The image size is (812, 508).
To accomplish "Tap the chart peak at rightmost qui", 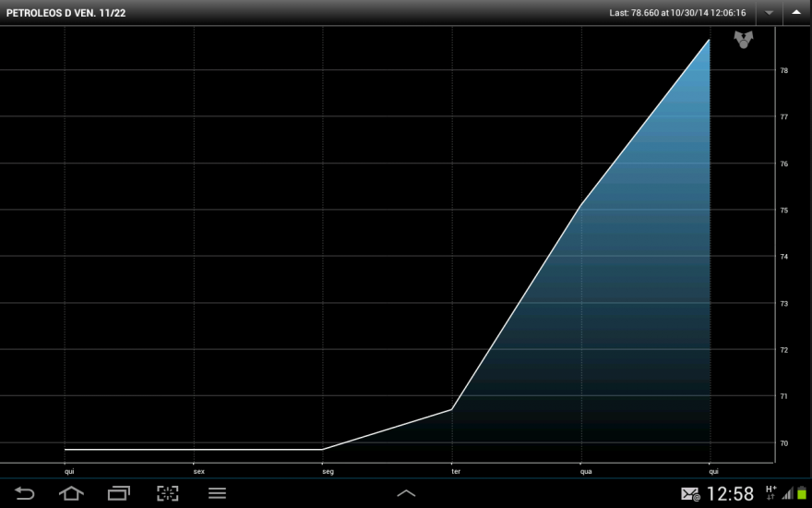I will pyautogui.click(x=709, y=40).
